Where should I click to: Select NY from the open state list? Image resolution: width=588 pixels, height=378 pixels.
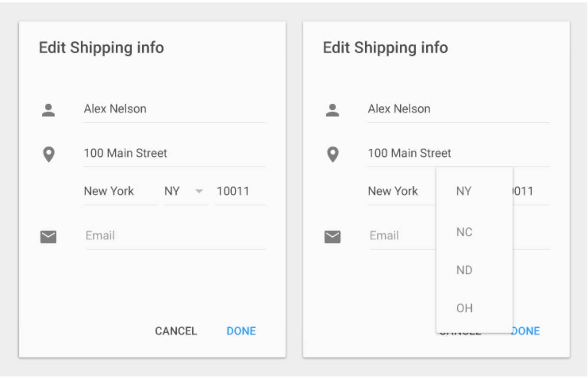pyautogui.click(x=464, y=191)
